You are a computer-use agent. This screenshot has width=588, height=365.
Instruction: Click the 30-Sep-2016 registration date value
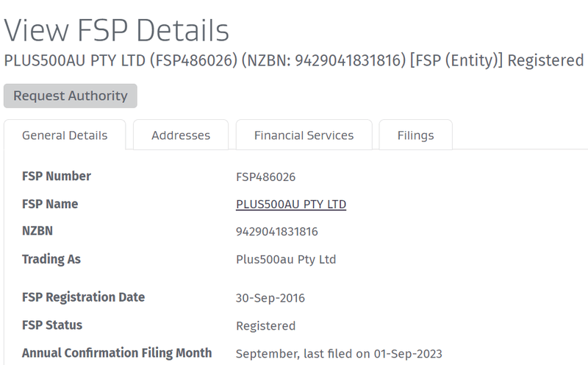coord(270,298)
